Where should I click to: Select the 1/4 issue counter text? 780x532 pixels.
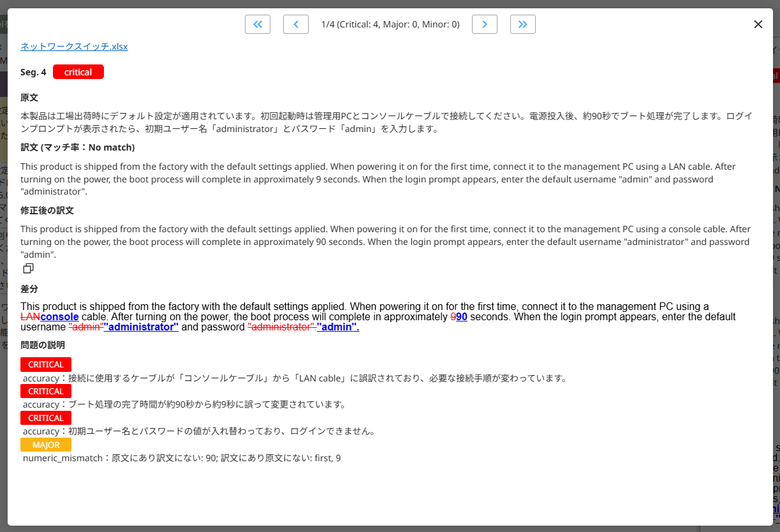(390, 24)
